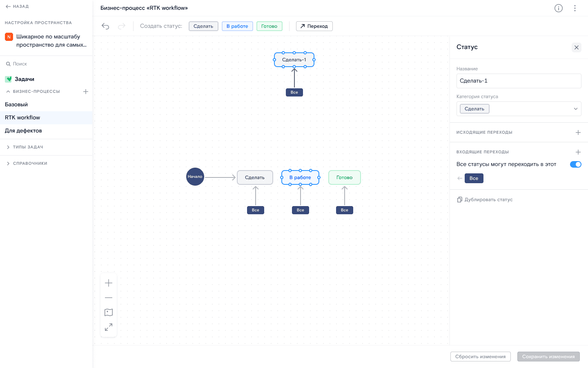Screen dimensions: 588x368
Task: Click the search field Поиск
Action: [46, 64]
